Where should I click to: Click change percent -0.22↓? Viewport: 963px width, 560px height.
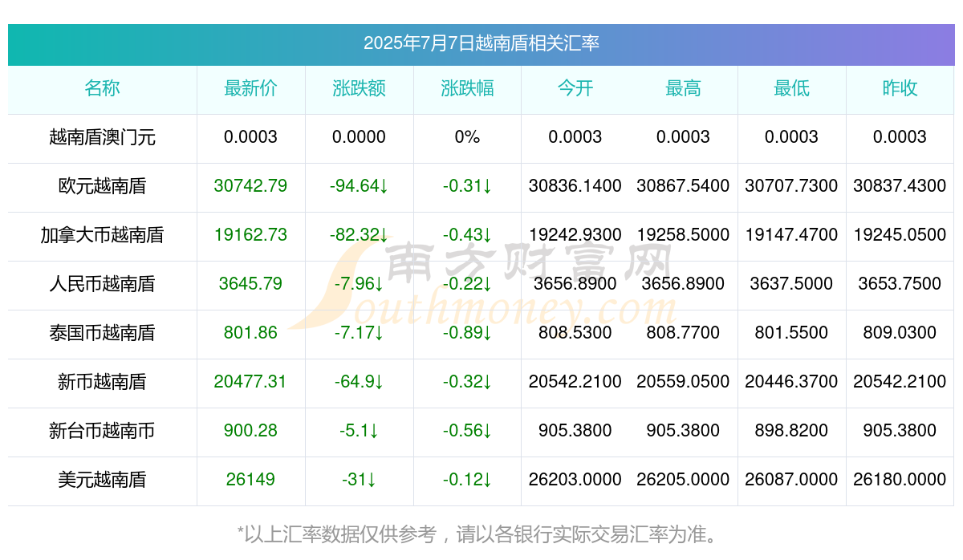click(467, 284)
